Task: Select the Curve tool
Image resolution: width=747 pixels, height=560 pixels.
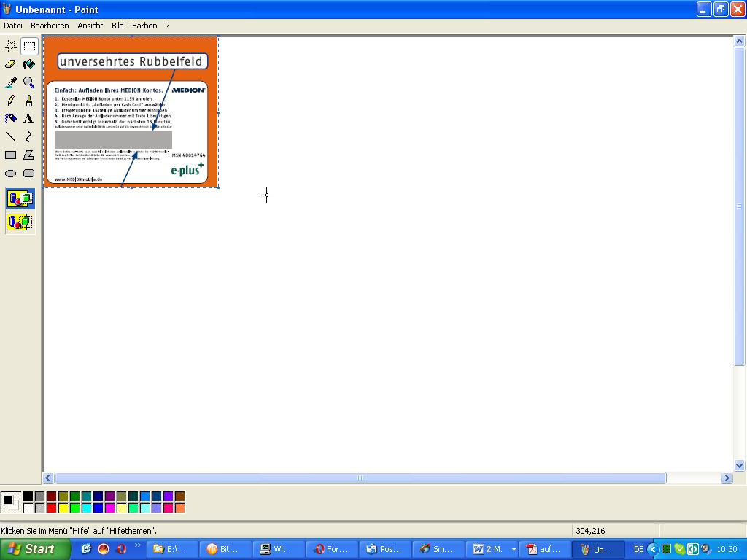Action: coord(29,137)
